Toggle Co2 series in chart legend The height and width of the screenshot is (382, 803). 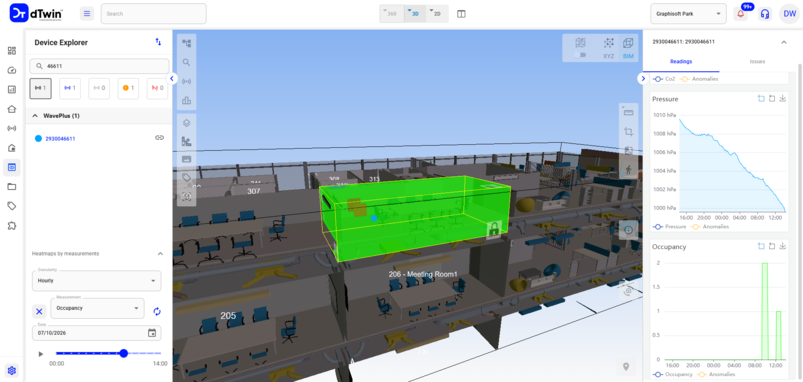point(665,79)
